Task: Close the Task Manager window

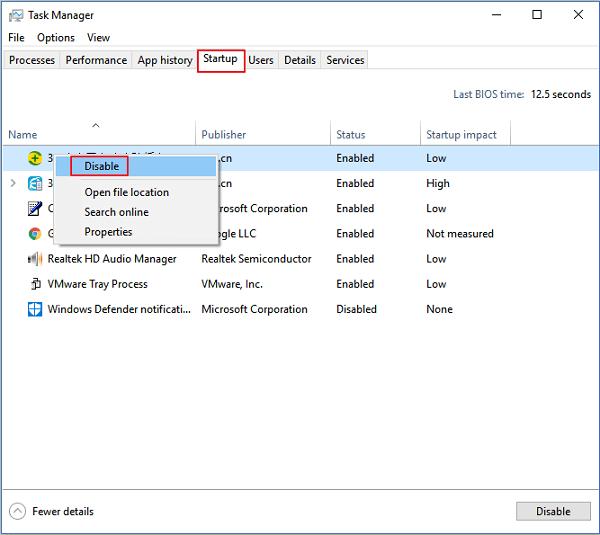Action: (578, 15)
